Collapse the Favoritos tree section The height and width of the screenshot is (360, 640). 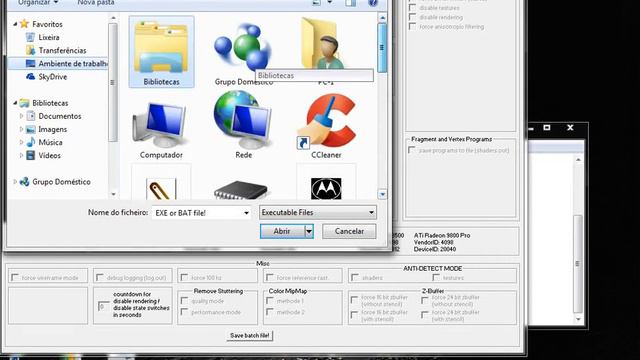[x=15, y=24]
